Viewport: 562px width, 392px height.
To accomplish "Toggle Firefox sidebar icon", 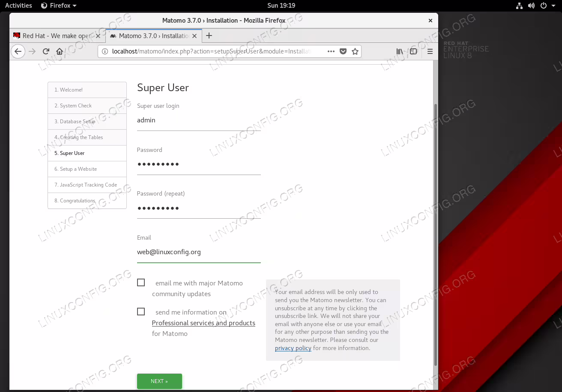I will [413, 51].
